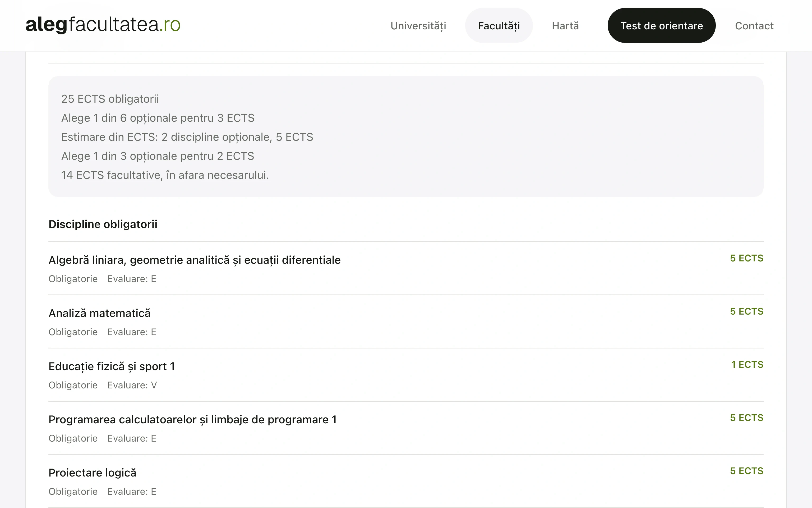The image size is (812, 508).
Task: Click 5 ECTS value for Proiectare logică
Action: tap(746, 471)
